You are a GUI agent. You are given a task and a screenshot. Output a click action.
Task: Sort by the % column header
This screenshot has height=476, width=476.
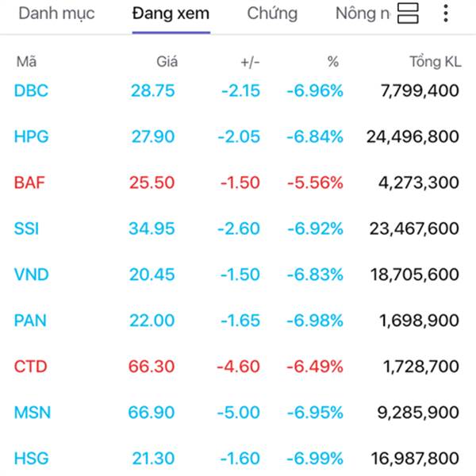(333, 62)
